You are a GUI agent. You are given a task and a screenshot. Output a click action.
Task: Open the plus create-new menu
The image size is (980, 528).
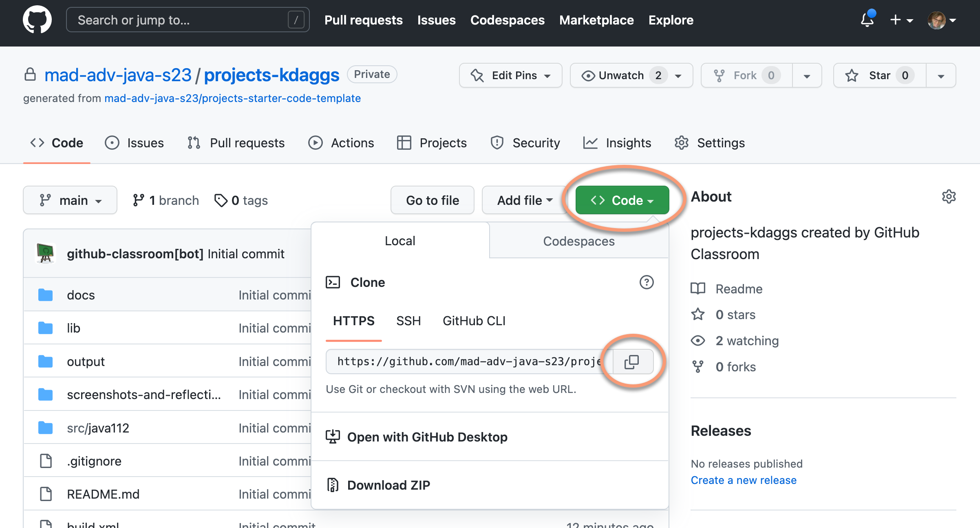pyautogui.click(x=901, y=20)
